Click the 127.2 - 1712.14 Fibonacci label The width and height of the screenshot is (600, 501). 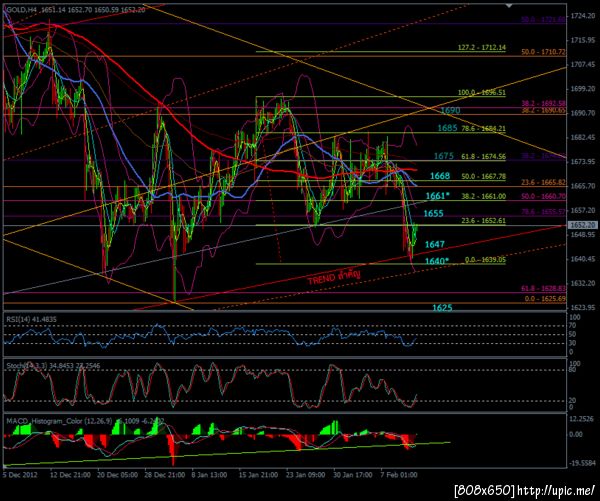(x=482, y=48)
